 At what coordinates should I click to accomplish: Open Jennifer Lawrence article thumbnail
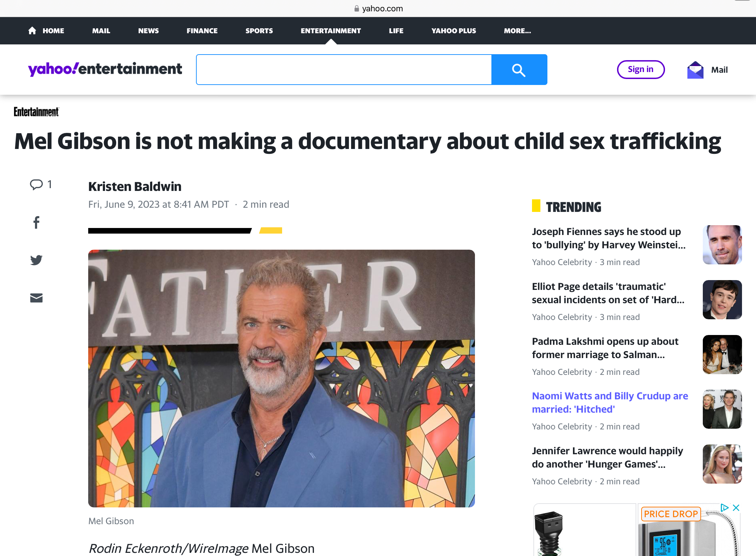(722, 464)
